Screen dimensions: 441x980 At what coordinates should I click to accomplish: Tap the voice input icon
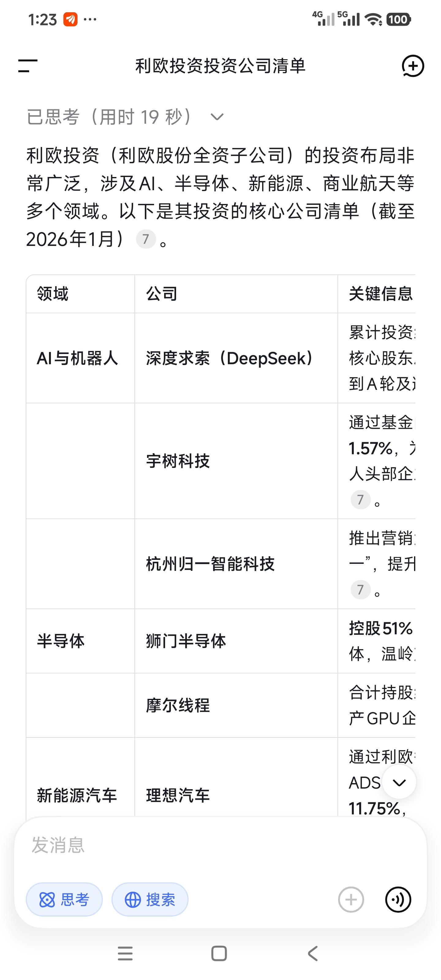[x=398, y=900]
